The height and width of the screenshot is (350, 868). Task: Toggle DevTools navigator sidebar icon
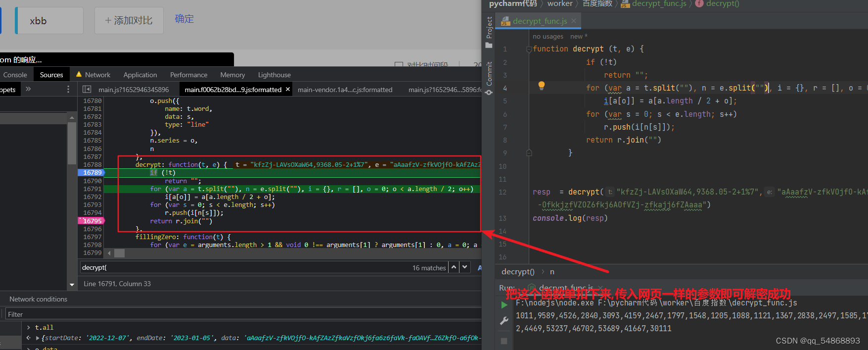point(87,90)
